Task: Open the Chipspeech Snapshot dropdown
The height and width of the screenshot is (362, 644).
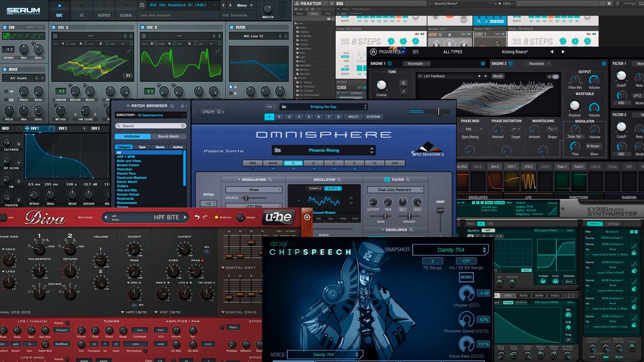Action: (450, 250)
